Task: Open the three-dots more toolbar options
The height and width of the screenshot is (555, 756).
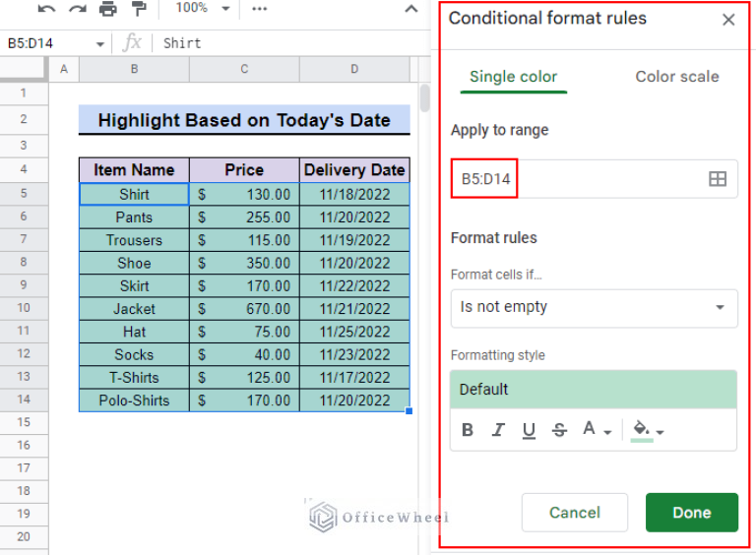Action: (260, 9)
